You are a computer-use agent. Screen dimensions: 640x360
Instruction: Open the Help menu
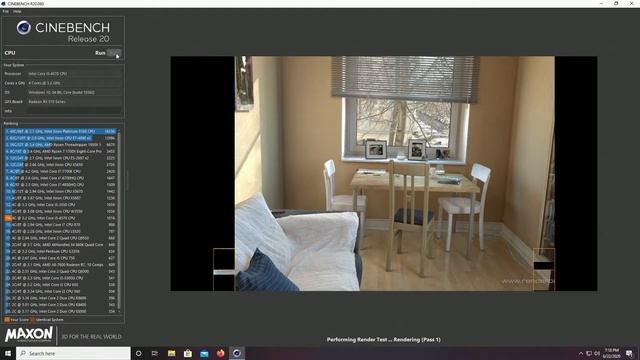[x=17, y=11]
